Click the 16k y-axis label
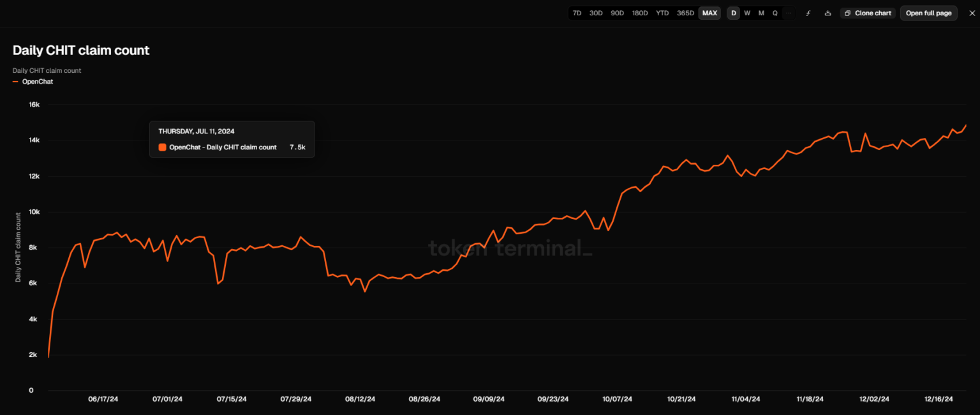This screenshot has width=980, height=415. coord(34,105)
